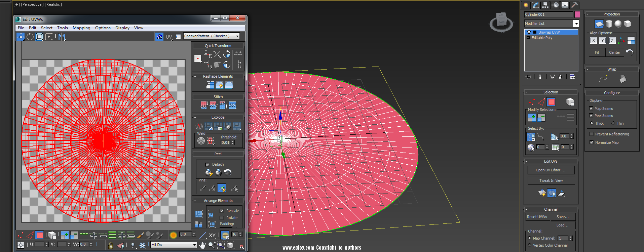Select Spherical Map projection icon
644x252 pixels.
coord(618,24)
